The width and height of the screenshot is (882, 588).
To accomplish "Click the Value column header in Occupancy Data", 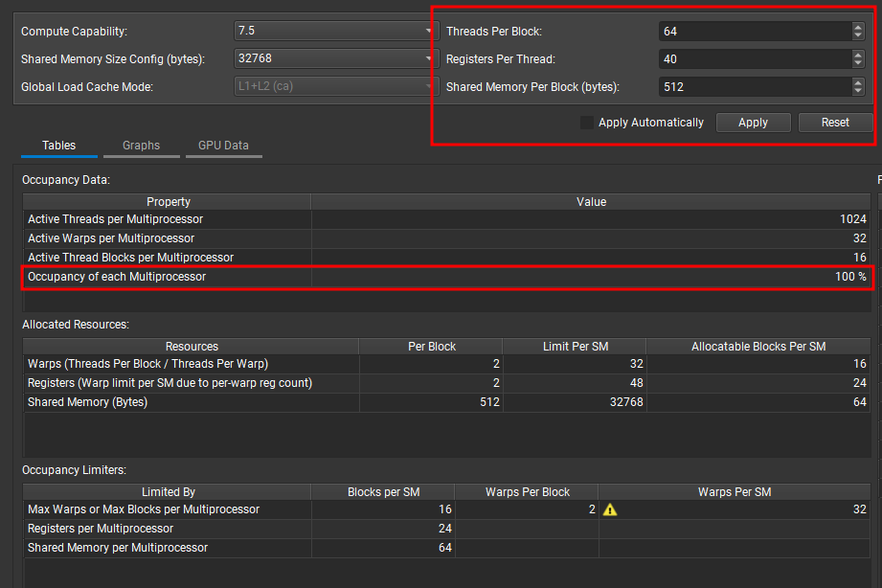I will (591, 202).
